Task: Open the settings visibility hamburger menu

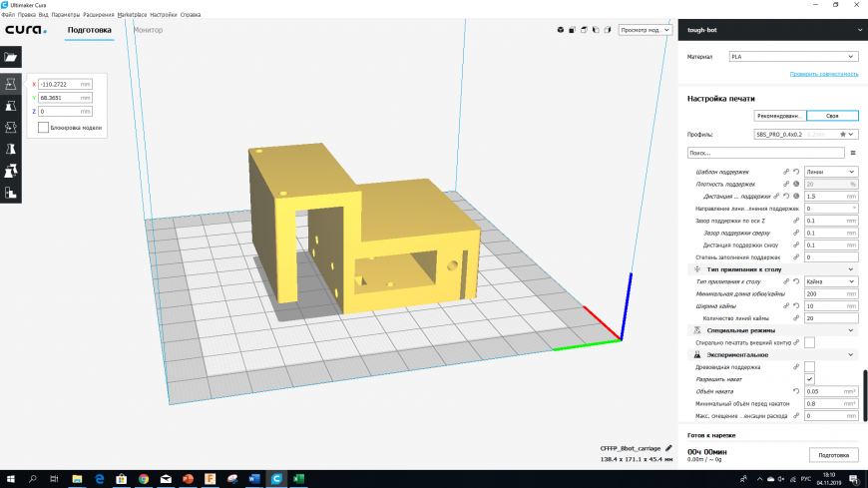Action: click(852, 153)
